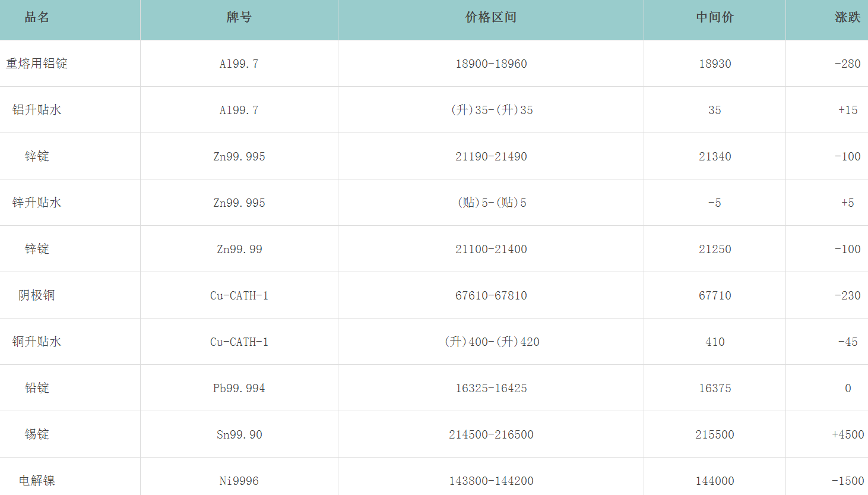Select the 电解镍 product name
This screenshot has width=868, height=495.
pos(37,481)
